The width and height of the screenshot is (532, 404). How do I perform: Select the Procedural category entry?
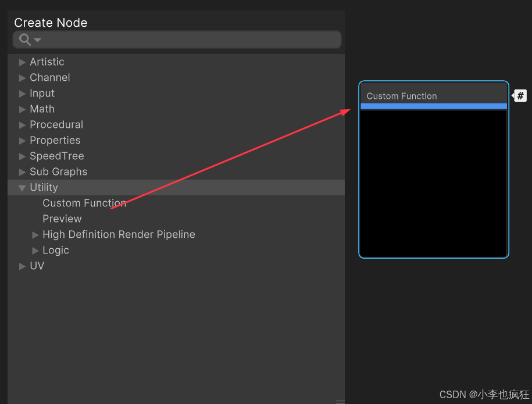(x=56, y=124)
